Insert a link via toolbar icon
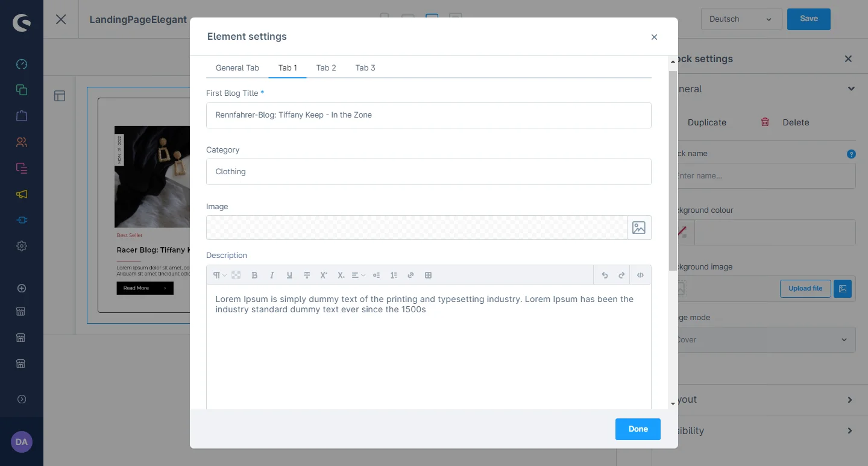This screenshot has width=868, height=466. (410, 276)
